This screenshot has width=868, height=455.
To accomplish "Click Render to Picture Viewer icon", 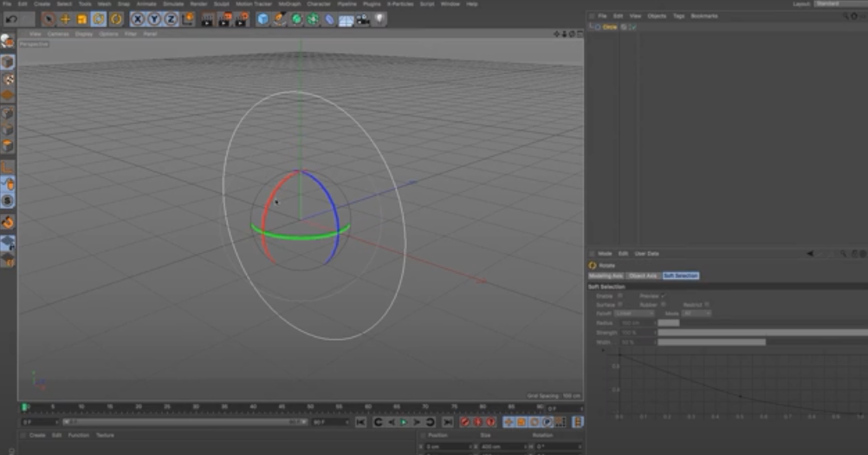I will pos(224,19).
